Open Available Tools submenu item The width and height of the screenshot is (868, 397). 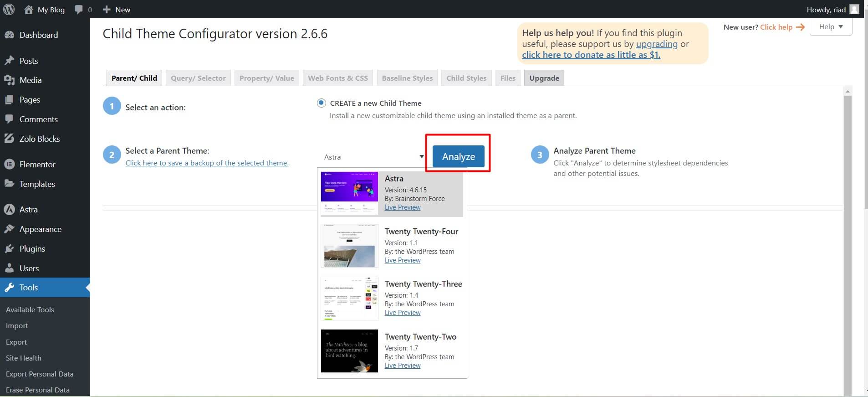coord(30,309)
